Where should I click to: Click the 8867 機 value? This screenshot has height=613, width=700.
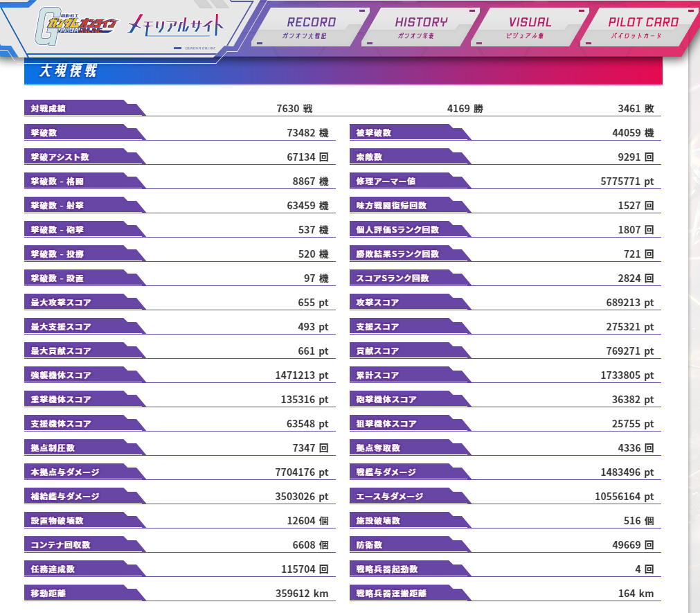point(310,181)
